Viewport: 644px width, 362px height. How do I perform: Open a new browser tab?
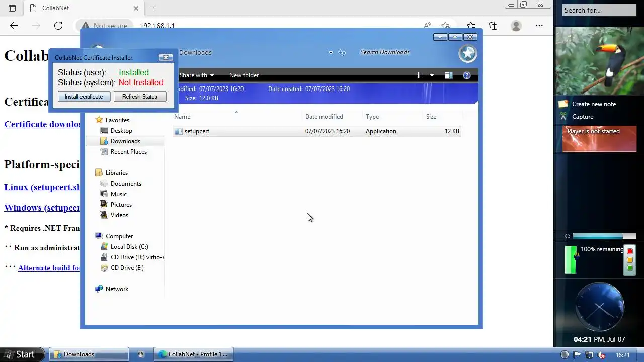tap(153, 8)
